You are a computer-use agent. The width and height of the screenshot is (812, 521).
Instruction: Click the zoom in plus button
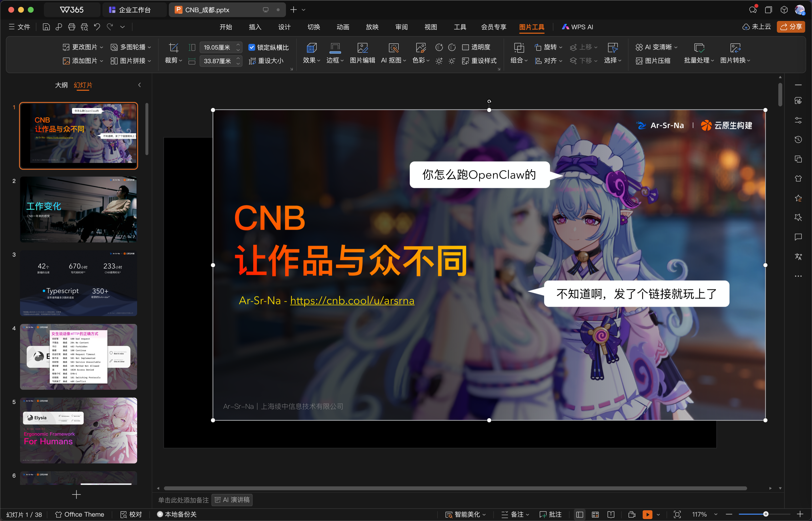coord(800,514)
